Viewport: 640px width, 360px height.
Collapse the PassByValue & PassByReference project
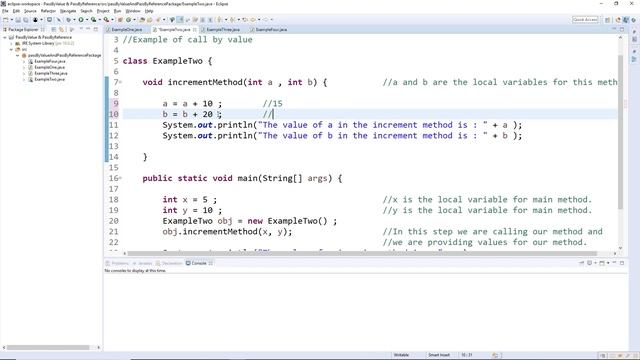5,37
